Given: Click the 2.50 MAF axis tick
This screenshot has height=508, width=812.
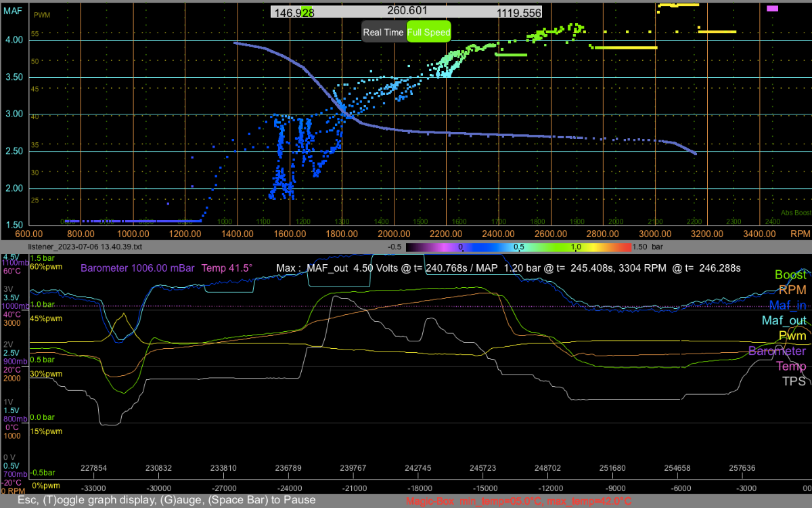Looking at the screenshot, I should (x=14, y=151).
